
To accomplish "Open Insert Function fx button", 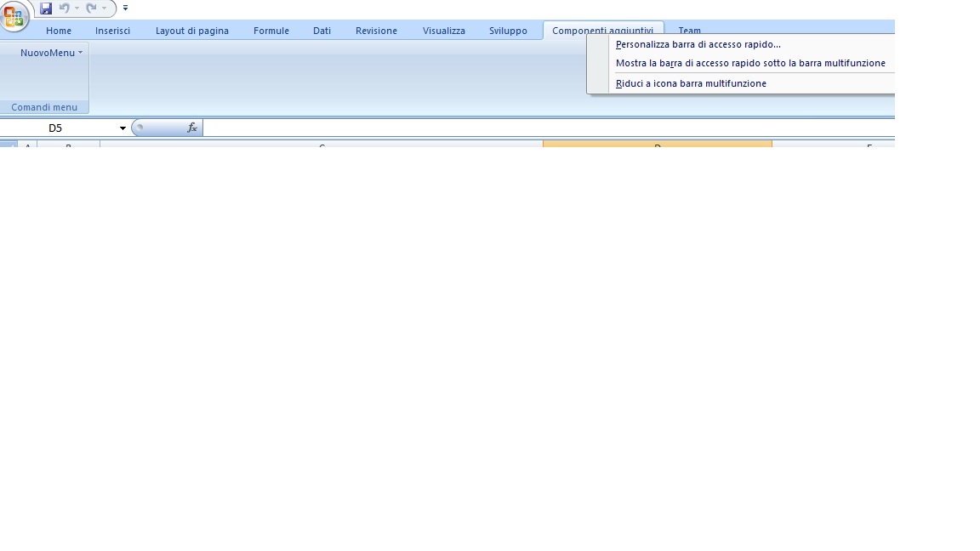I will (x=192, y=128).
